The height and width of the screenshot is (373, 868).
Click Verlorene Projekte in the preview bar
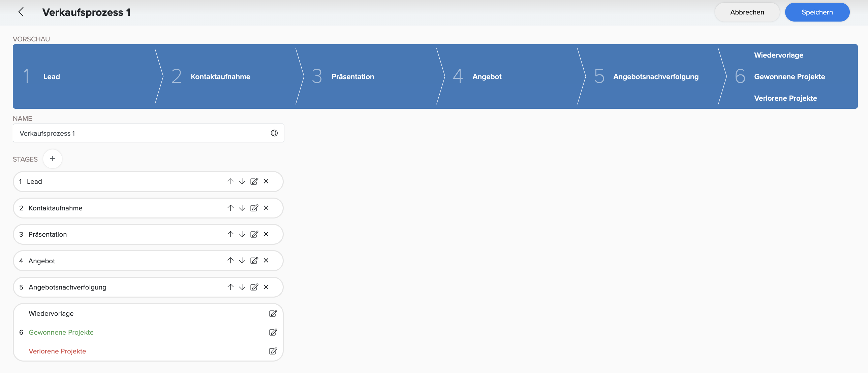[x=785, y=98]
